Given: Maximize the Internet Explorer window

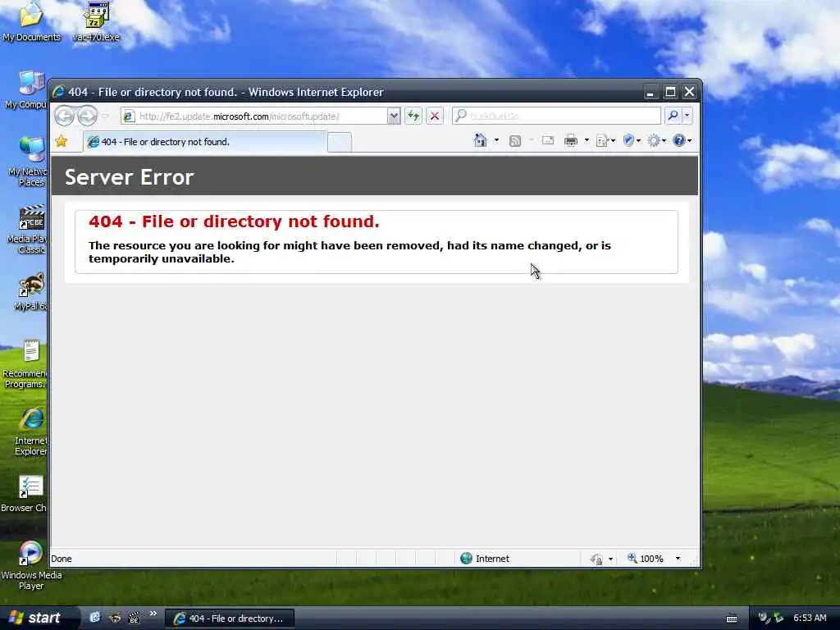Looking at the screenshot, I should [670, 92].
